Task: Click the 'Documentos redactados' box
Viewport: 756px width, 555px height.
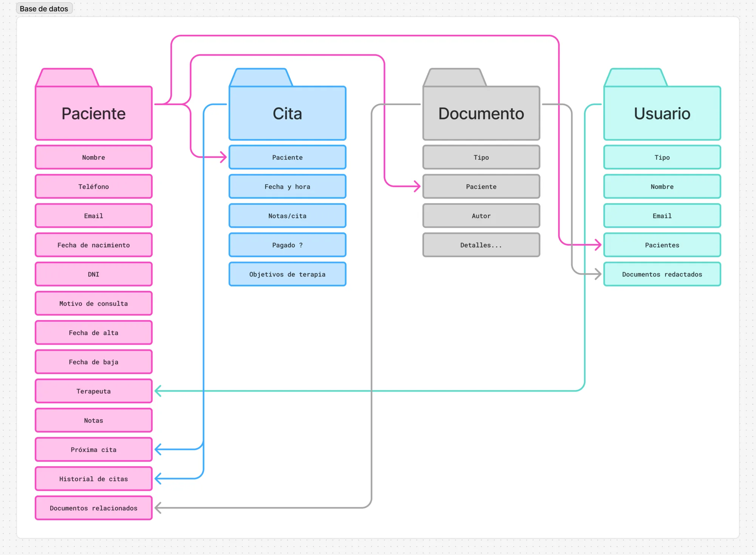Action: click(662, 274)
